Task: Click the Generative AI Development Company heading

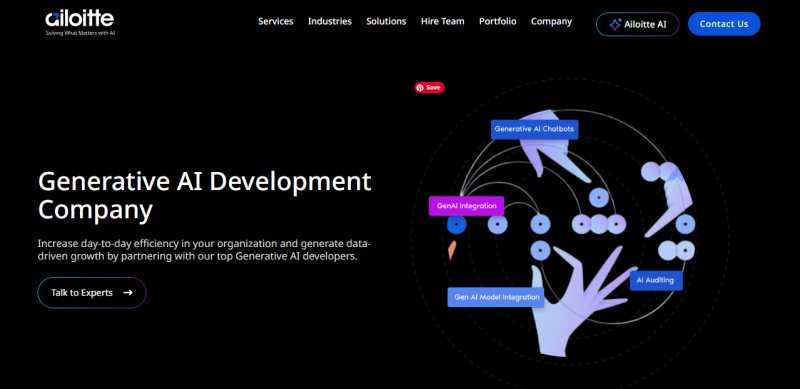Action: (205, 195)
